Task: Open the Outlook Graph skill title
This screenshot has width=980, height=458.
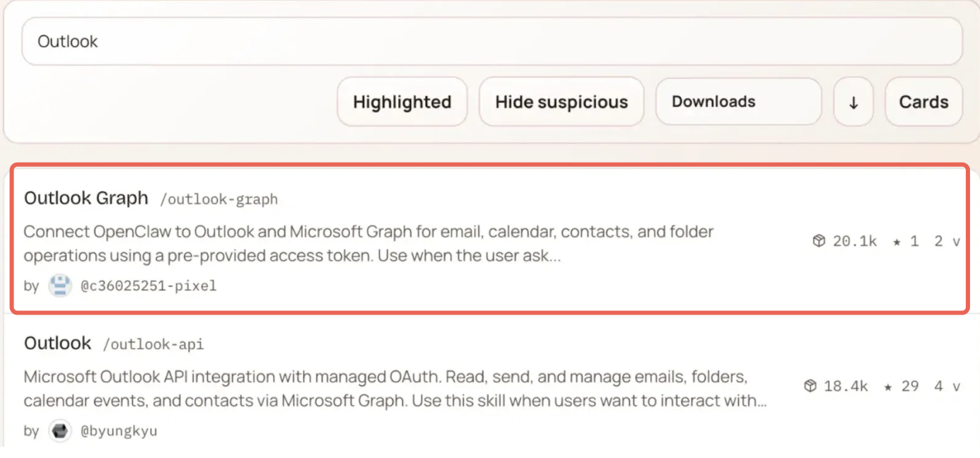Action: [x=86, y=198]
